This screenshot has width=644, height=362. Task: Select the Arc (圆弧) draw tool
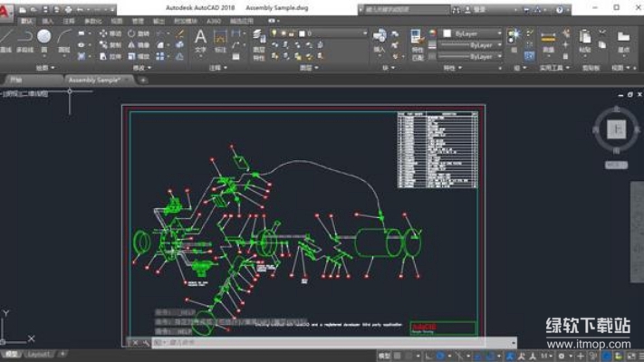tap(64, 41)
